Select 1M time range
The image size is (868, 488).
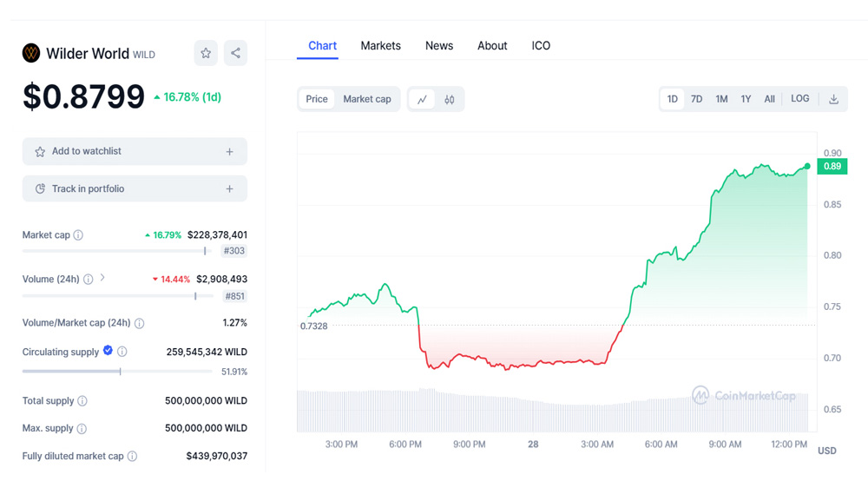(x=721, y=99)
